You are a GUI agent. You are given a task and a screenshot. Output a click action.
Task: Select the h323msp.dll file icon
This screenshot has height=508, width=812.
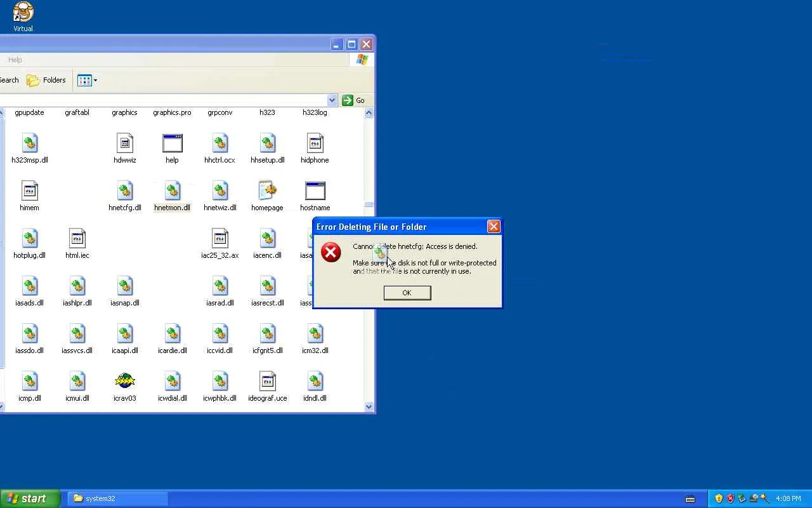(30, 143)
